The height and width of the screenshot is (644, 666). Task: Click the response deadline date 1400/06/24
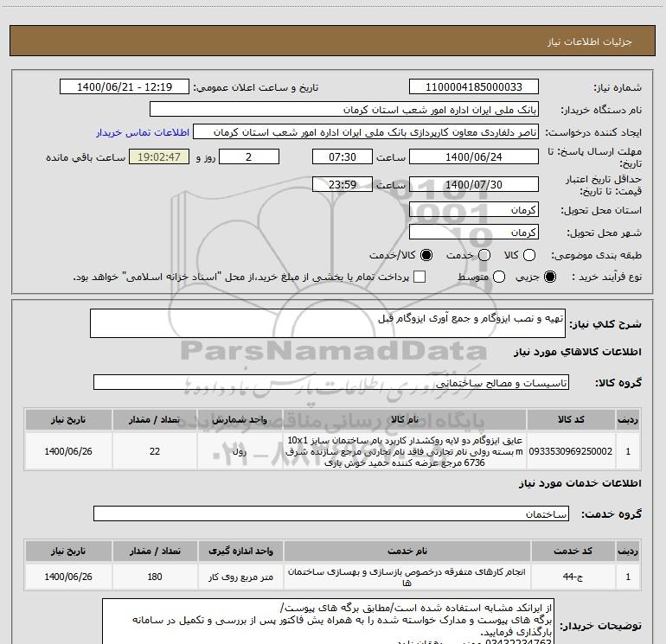[474, 156]
